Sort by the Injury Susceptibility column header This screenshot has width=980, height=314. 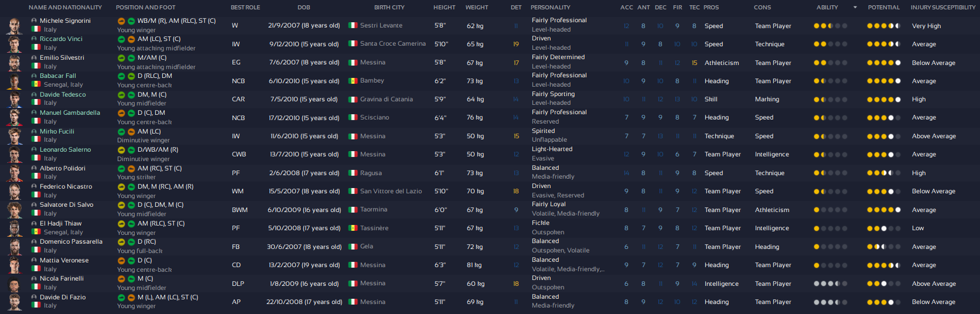coord(943,8)
